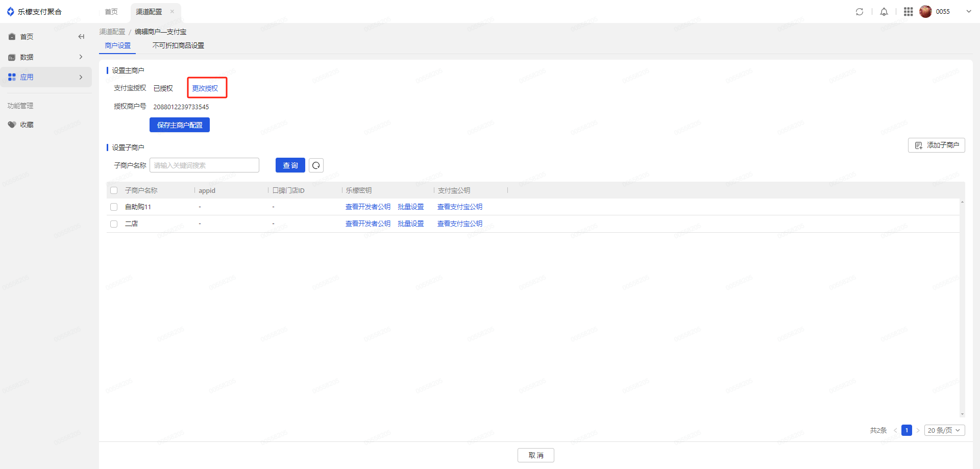Click the 支付宝公钥 column header
This screenshot has height=469, width=980.
pos(454,190)
